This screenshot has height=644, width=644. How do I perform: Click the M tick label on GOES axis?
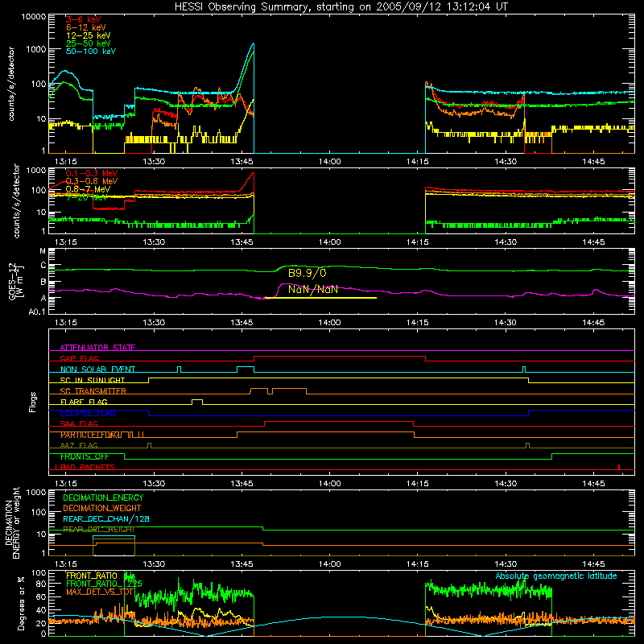(43, 251)
